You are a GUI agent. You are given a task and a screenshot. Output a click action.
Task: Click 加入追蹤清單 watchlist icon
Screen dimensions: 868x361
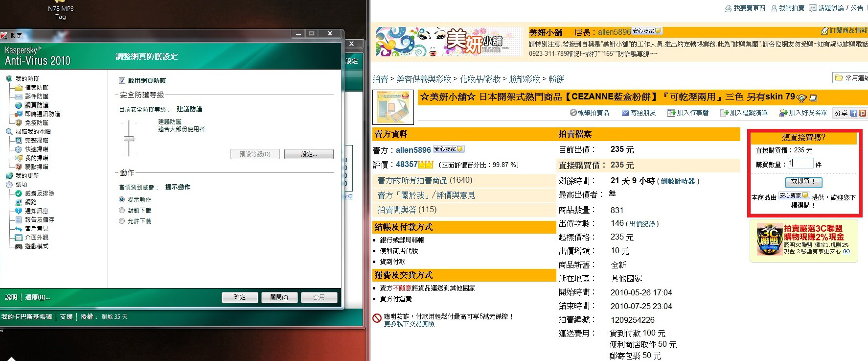click(x=724, y=113)
